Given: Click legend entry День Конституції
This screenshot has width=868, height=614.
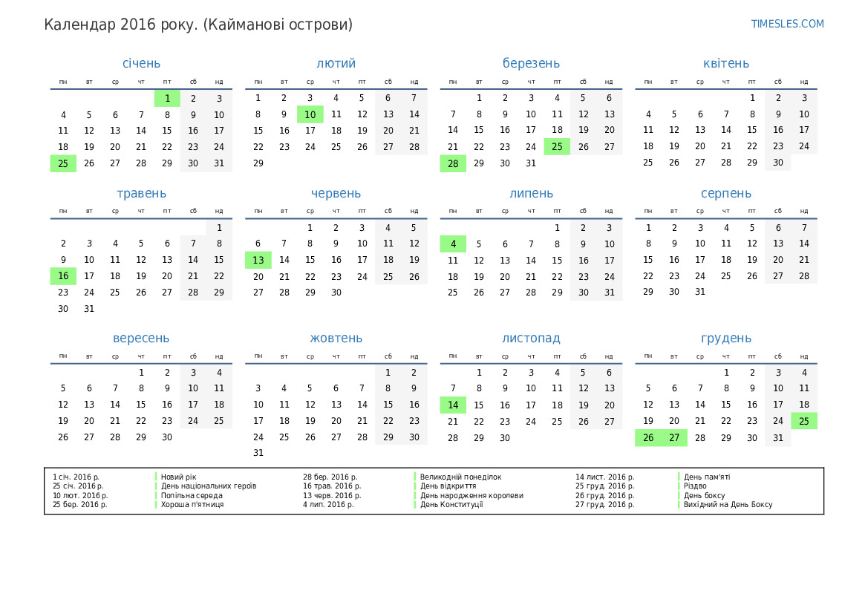Looking at the screenshot, I should [451, 504].
